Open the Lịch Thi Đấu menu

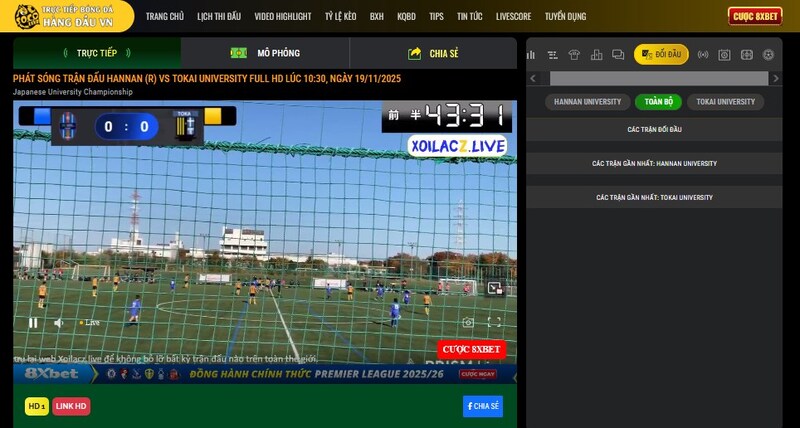[x=219, y=17]
